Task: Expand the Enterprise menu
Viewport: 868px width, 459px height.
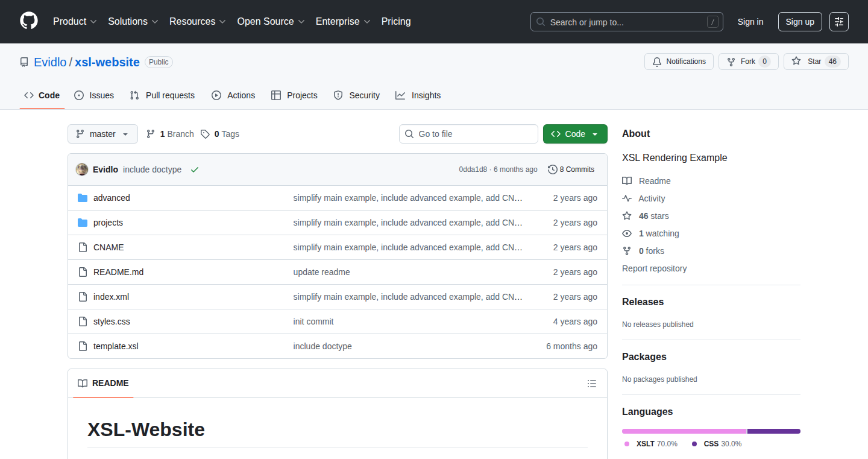Action: [344, 22]
